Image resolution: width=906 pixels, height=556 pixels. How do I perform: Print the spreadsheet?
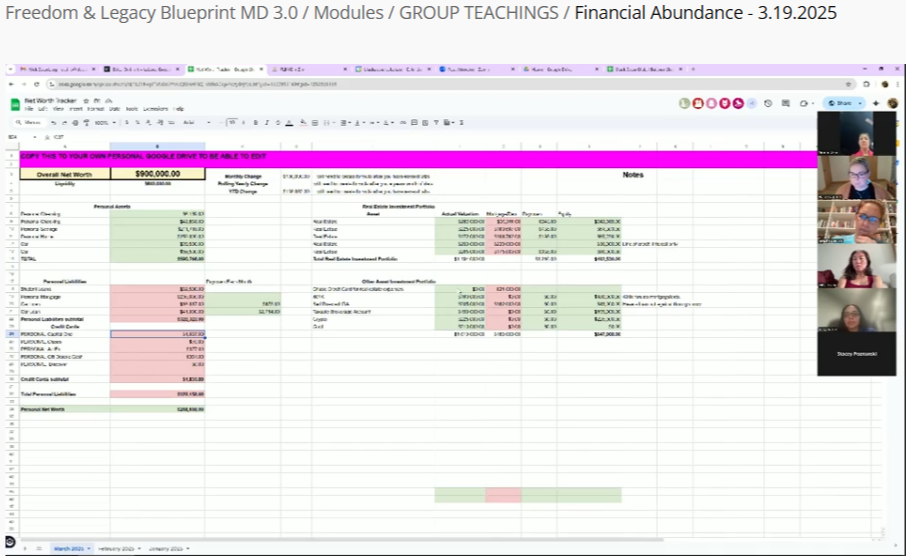coord(76,123)
